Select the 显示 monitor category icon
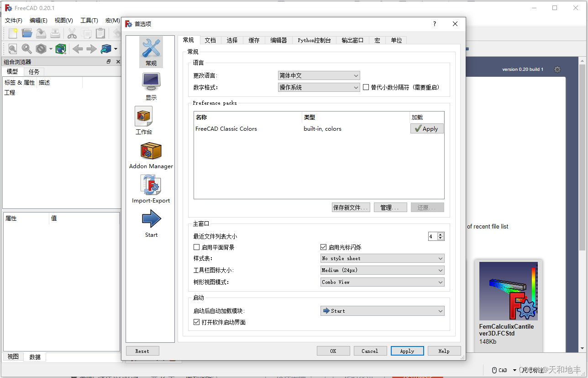 pos(151,86)
